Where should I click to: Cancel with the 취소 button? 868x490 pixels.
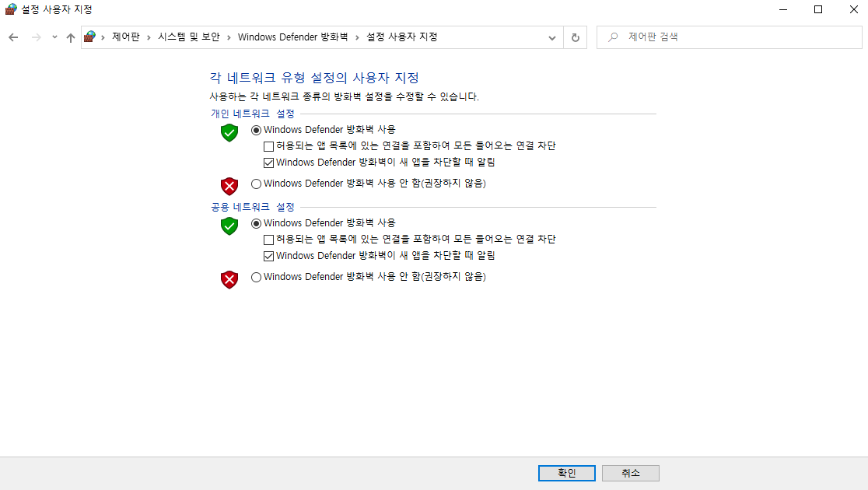click(631, 473)
